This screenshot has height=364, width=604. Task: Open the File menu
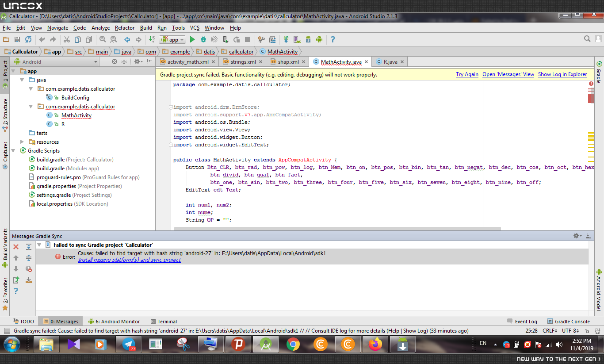pyautogui.click(x=7, y=28)
